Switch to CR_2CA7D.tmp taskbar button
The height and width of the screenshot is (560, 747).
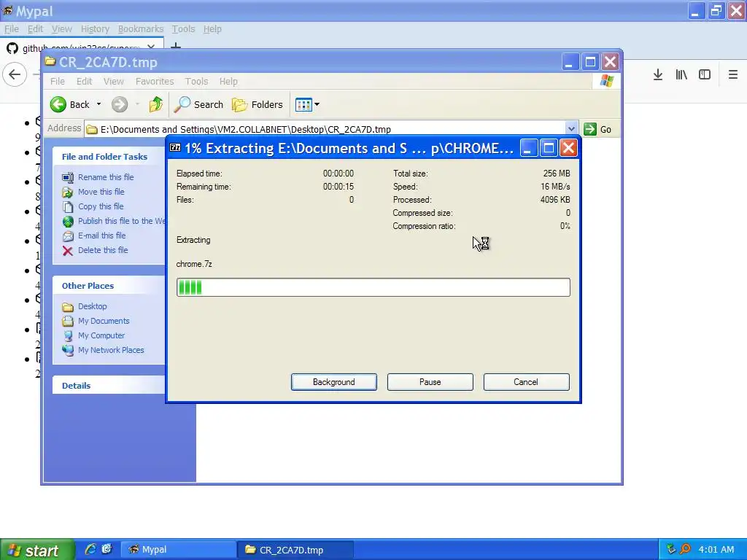296,550
